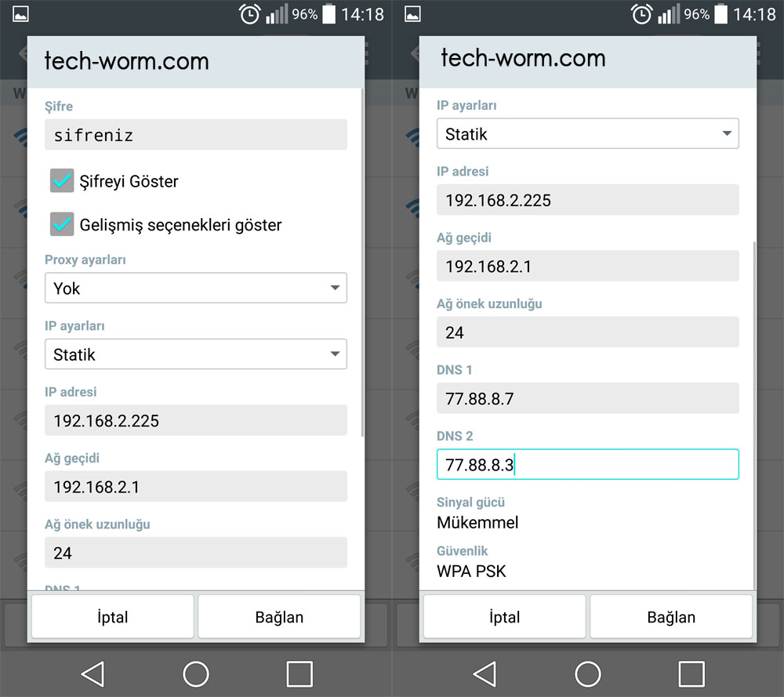Open the Proxy ayarları dropdown showing Yok
Viewport: 784px width, 697px height.
[x=195, y=289]
